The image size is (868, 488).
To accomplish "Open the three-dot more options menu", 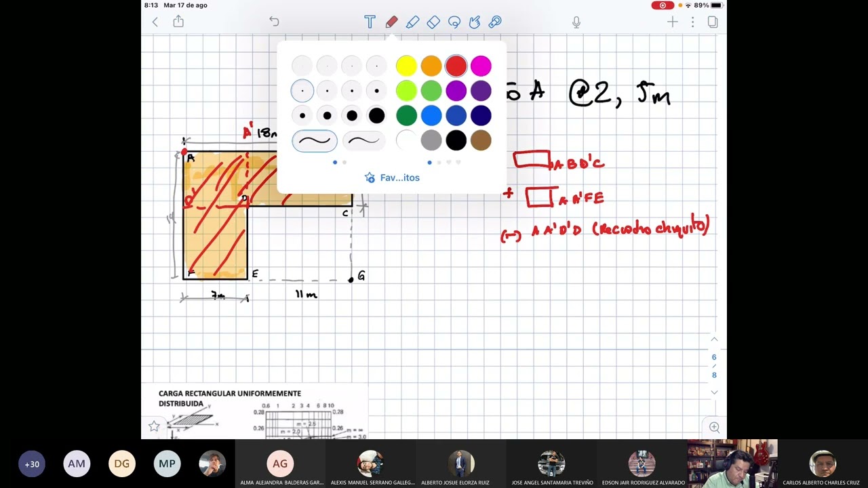I will click(x=692, y=22).
